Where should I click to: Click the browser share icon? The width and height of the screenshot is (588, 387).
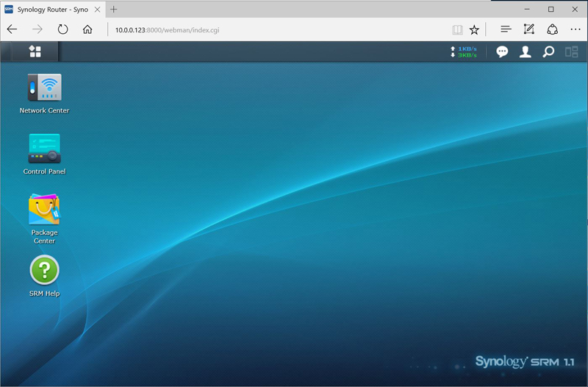(553, 29)
